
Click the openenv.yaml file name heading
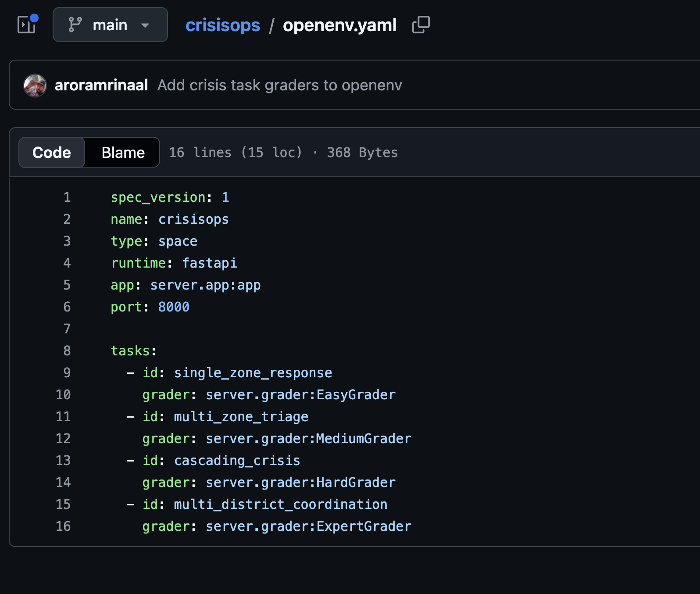tap(339, 25)
